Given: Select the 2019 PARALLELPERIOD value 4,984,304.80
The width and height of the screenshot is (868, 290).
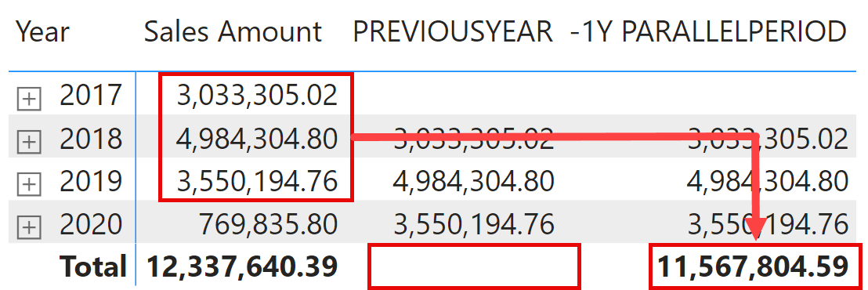Looking at the screenshot, I should coord(768,181).
